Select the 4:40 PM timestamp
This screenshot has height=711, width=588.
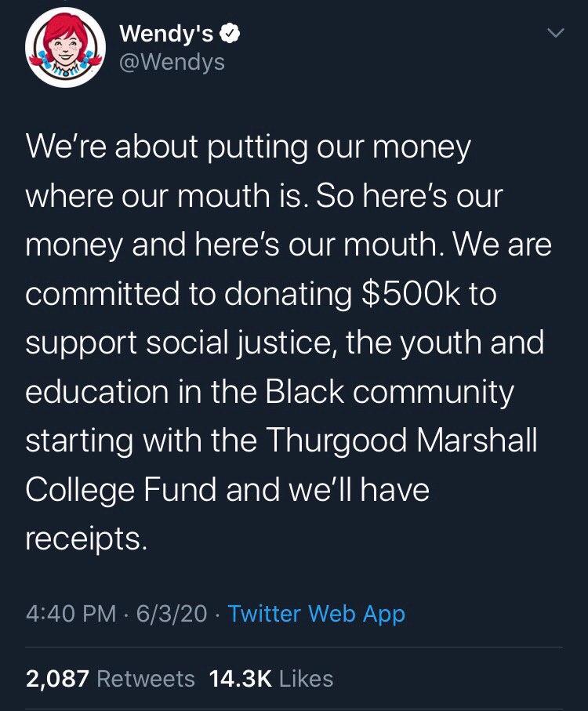tap(71, 614)
